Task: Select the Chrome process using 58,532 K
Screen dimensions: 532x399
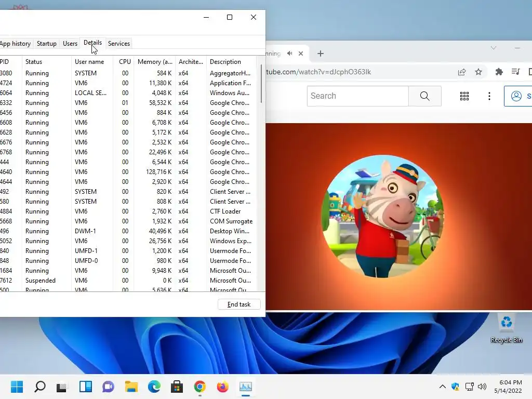Action: pyautogui.click(x=128, y=102)
